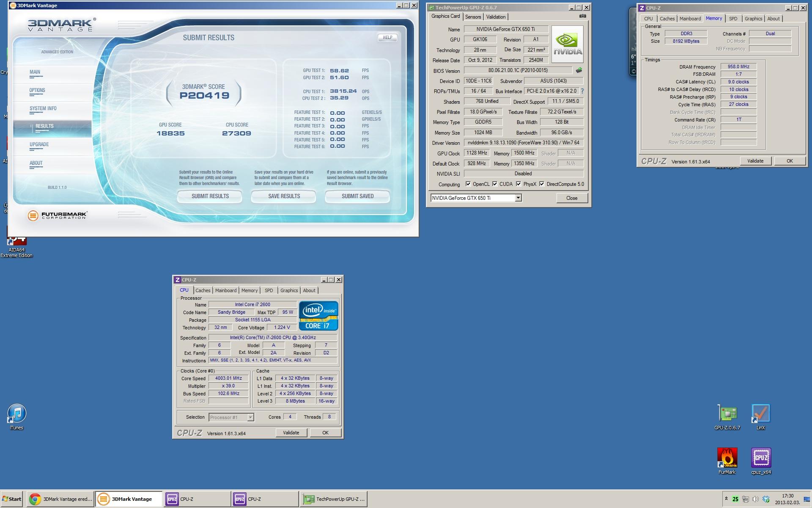This screenshot has width=812, height=508.
Task: Toggle the DirectCompute 5.0 checkbox
Action: pyautogui.click(x=542, y=184)
